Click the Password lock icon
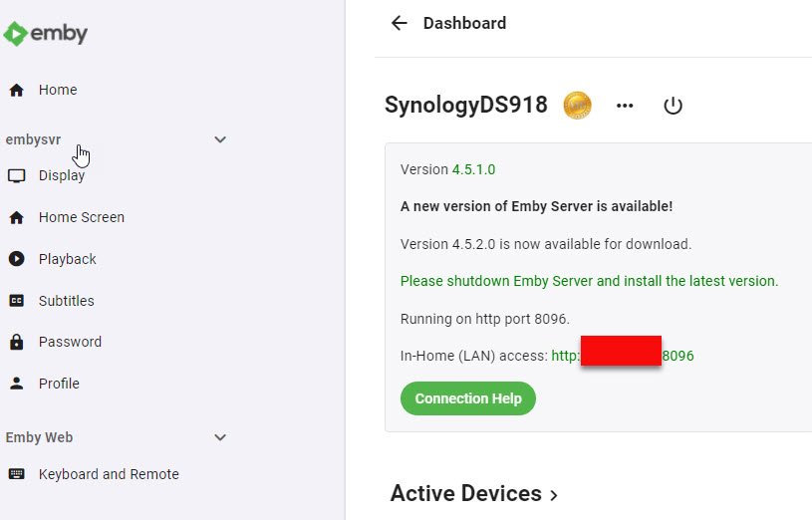The width and height of the screenshot is (812, 520). tap(16, 342)
